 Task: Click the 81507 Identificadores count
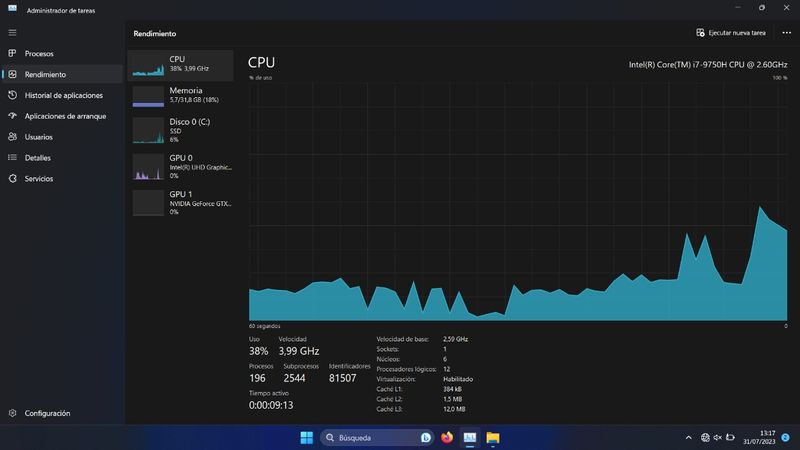[x=342, y=378]
